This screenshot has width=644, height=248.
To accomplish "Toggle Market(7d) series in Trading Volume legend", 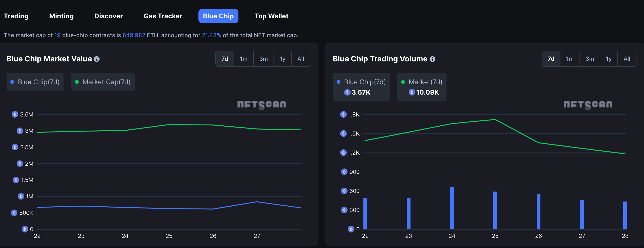I will (x=422, y=87).
